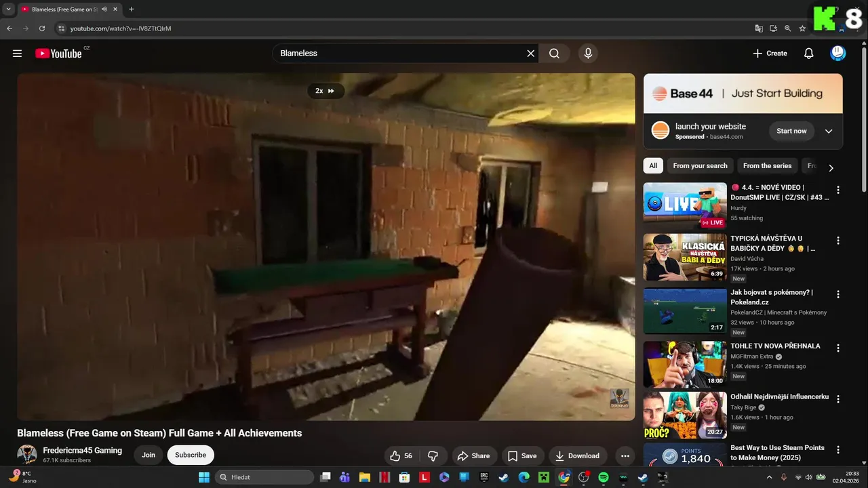868x488 pixels.
Task: Open options for Odhalil Nejdivnější Influencerku
Action: coord(838,400)
